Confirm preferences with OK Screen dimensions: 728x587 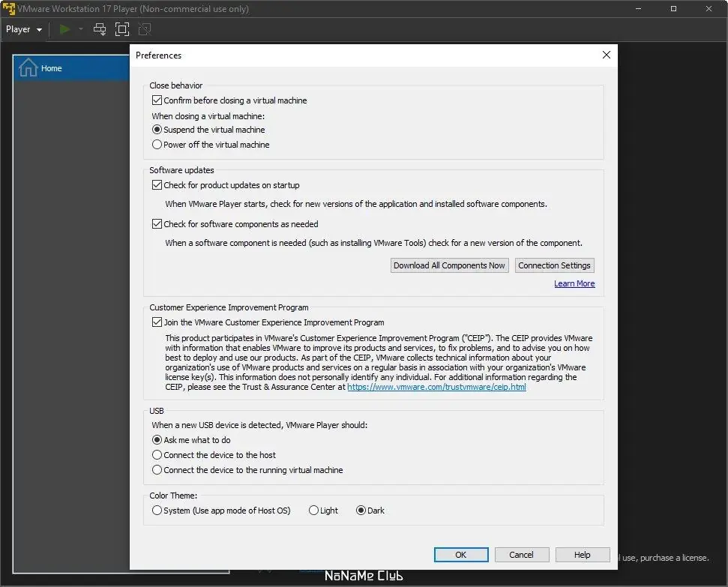(x=461, y=555)
